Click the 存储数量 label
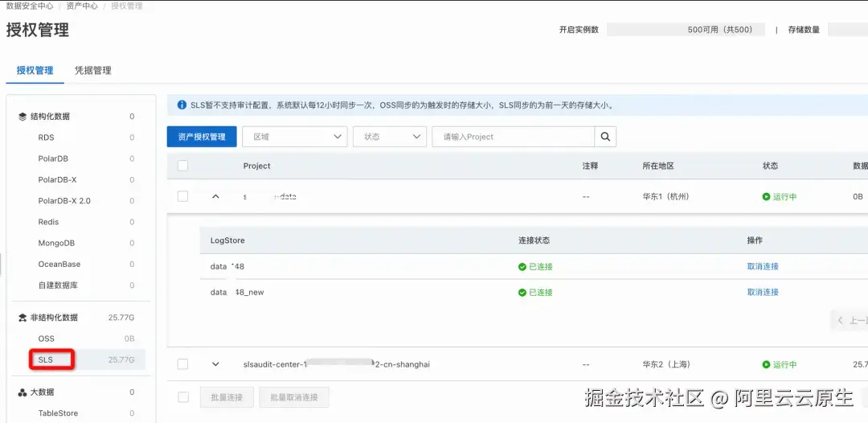 click(804, 30)
